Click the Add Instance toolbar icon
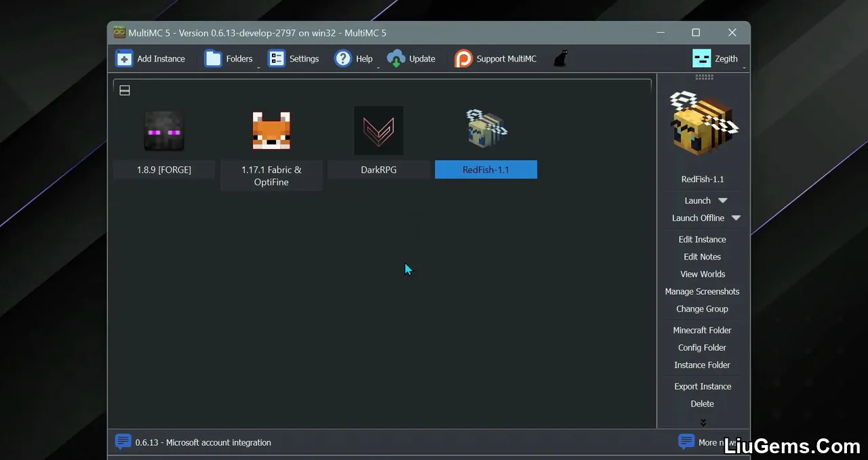Image resolution: width=868 pixels, height=460 pixels. pyautogui.click(x=124, y=59)
